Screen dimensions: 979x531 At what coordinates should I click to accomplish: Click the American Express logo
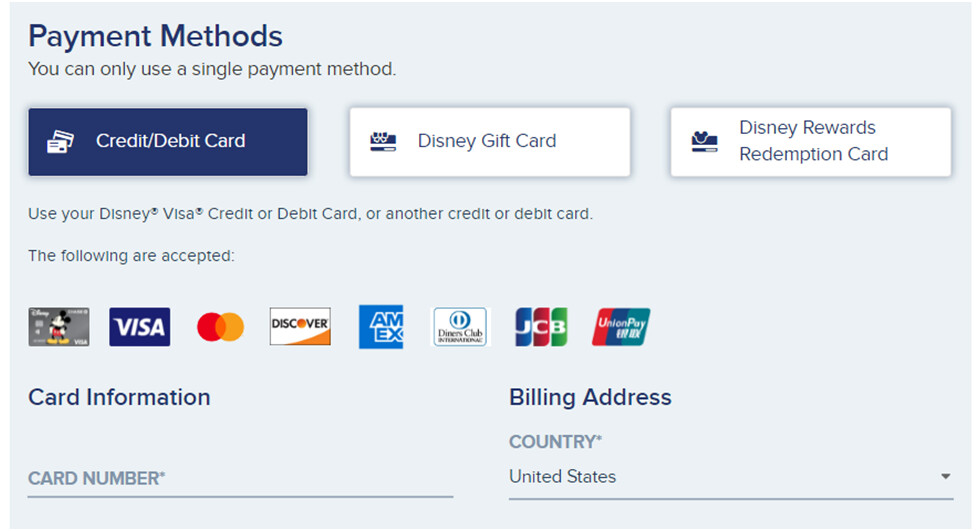[x=380, y=327]
